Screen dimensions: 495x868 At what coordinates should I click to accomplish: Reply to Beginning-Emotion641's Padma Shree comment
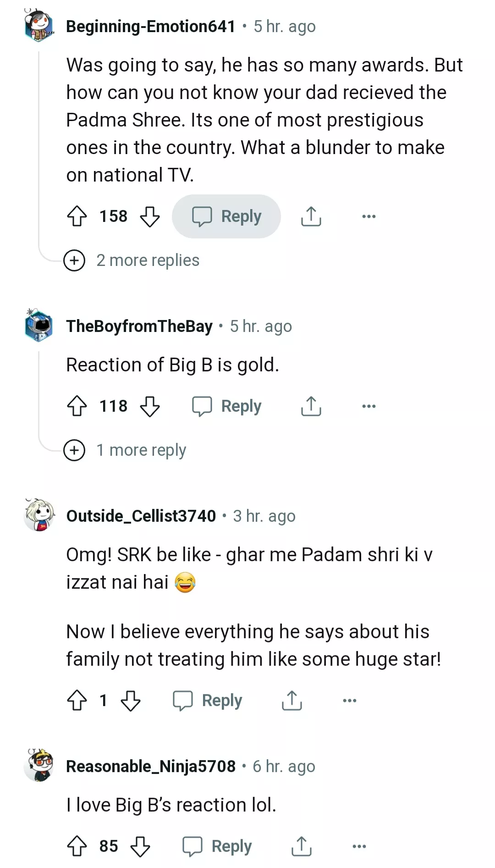(x=226, y=216)
